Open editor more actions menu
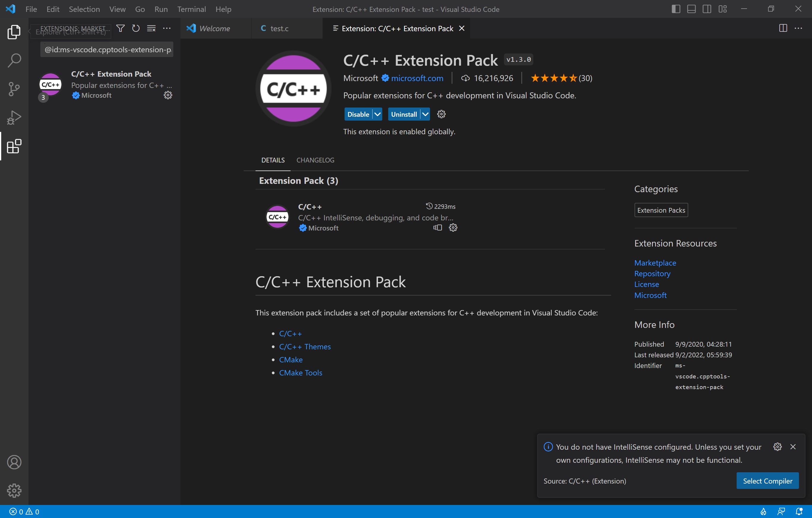 [x=799, y=28]
